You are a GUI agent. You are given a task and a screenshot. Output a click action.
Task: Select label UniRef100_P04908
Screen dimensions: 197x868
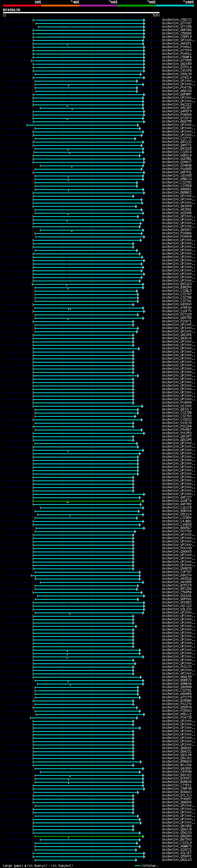177,403
